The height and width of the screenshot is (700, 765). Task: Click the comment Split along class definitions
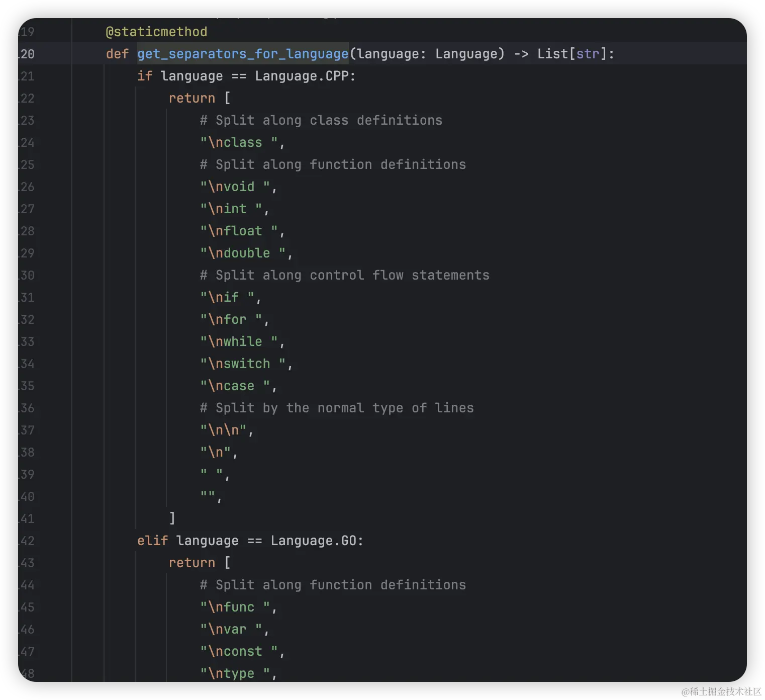(x=321, y=120)
